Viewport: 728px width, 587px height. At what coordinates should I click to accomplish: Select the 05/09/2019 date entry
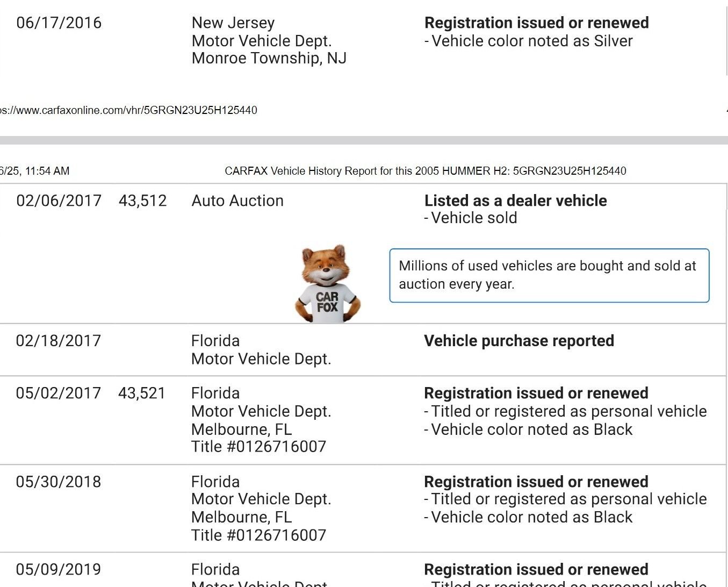pos(59,569)
